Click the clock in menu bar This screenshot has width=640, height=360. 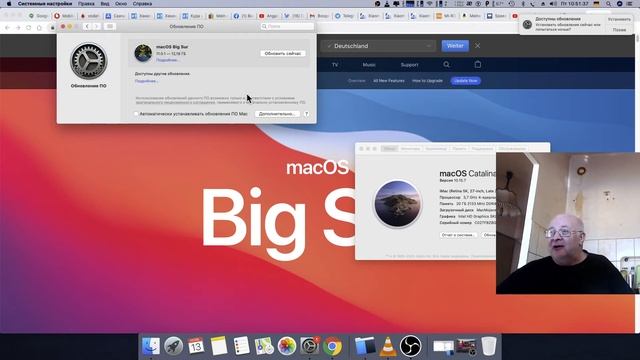pyautogui.click(x=575, y=4)
